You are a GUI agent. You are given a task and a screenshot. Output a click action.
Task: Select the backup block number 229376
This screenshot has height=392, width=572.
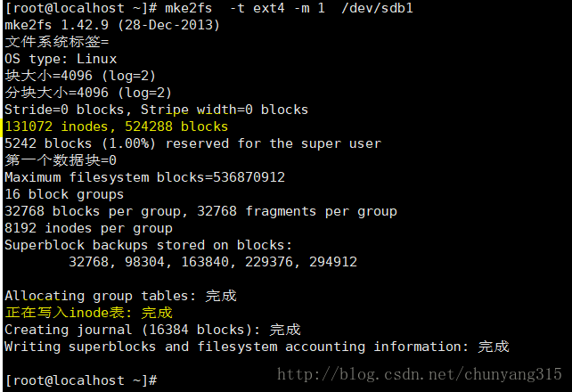(269, 262)
